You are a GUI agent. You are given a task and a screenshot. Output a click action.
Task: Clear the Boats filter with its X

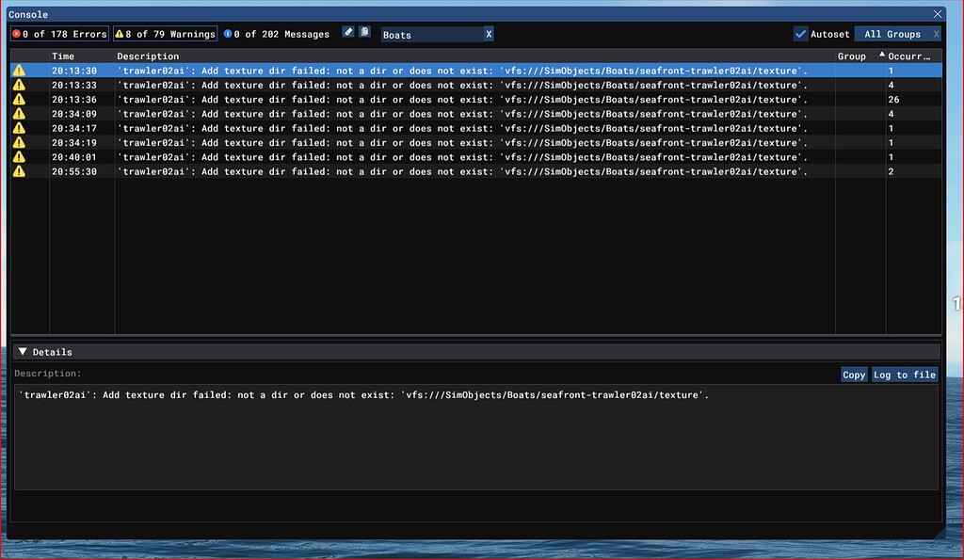click(488, 35)
